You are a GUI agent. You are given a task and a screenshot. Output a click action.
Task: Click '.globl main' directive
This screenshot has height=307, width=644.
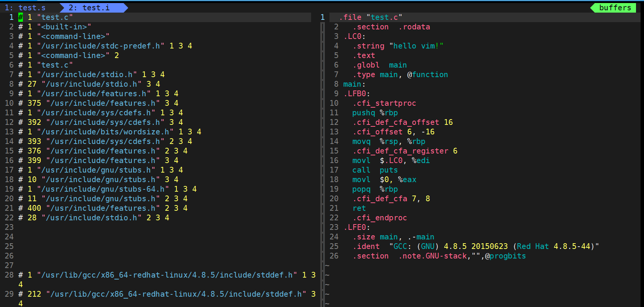tap(380, 65)
